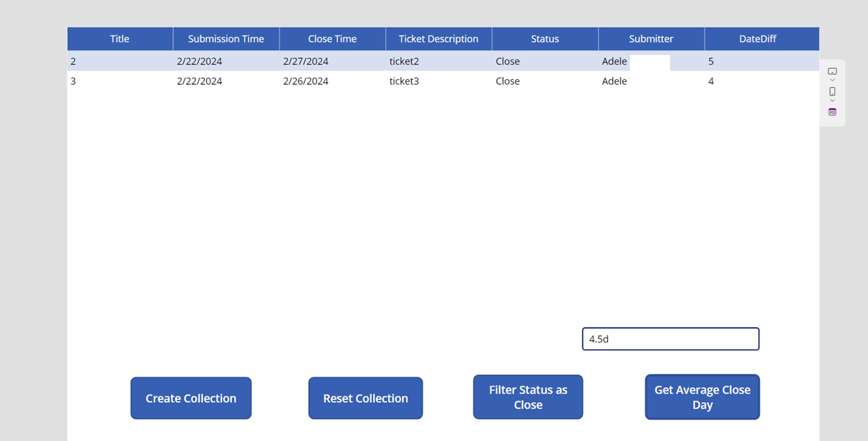Expand the chevron below the tablet icon
Viewport: 868px width, 441px height.
[x=832, y=80]
